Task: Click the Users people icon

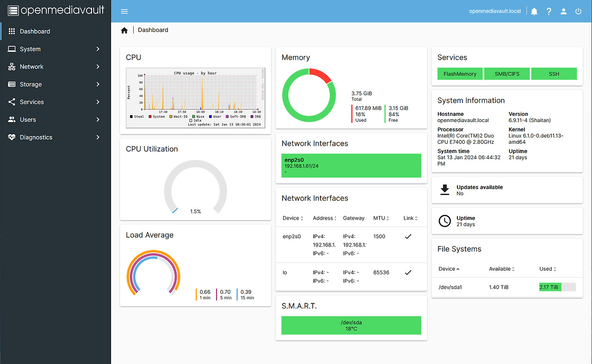Action: 12,119
